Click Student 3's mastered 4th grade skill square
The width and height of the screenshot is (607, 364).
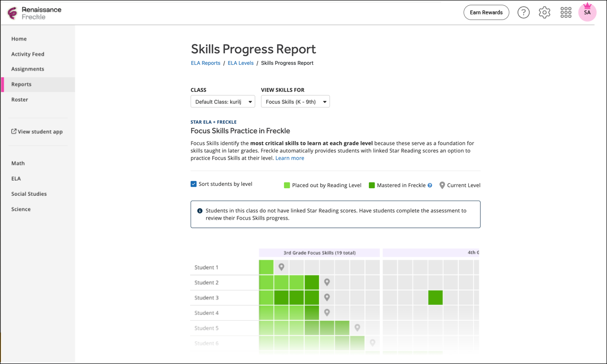click(x=435, y=297)
